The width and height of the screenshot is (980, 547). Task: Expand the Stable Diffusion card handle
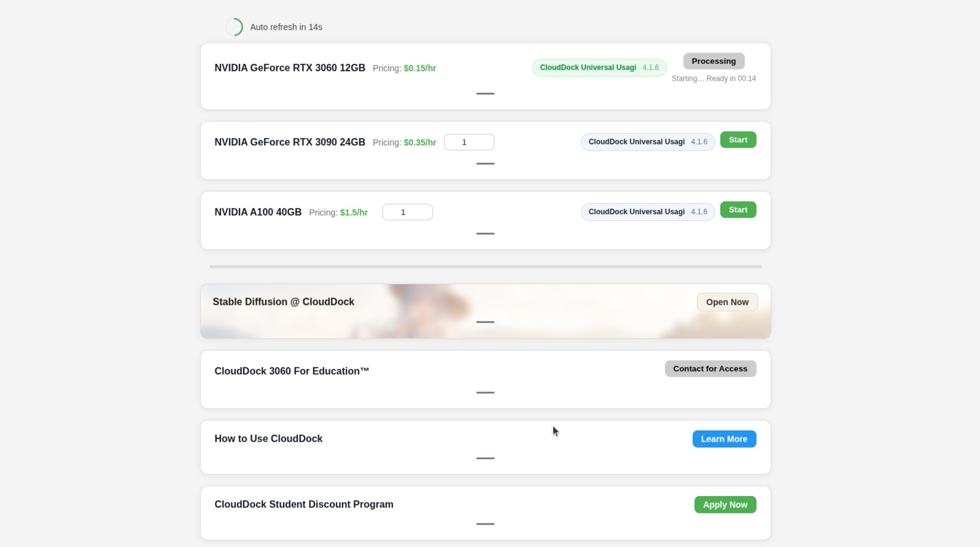click(485, 322)
